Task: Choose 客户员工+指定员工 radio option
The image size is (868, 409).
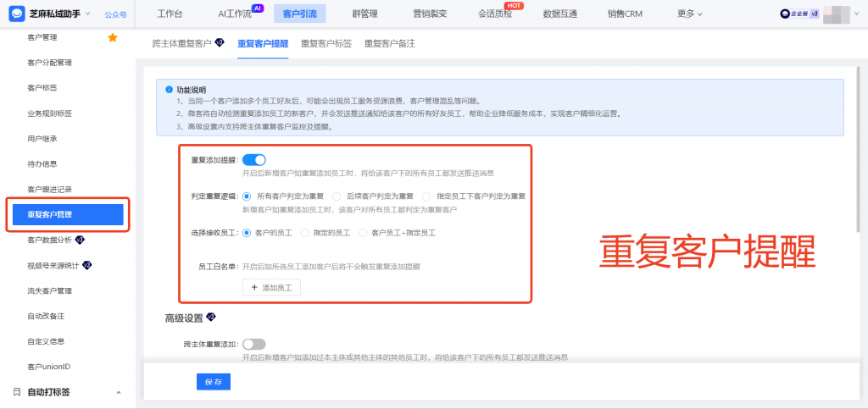Action: [x=363, y=233]
